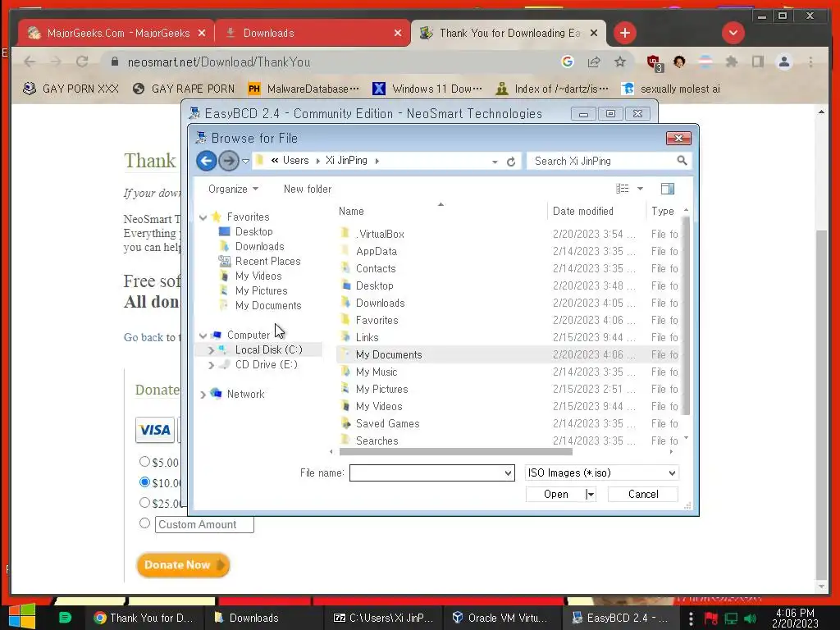Open a new Chrome tab with plus

(x=624, y=33)
